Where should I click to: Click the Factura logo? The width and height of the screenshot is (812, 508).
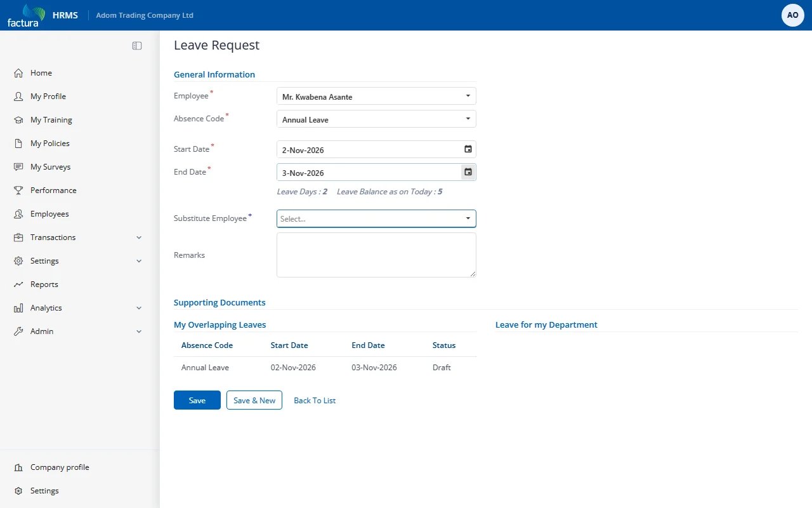26,15
